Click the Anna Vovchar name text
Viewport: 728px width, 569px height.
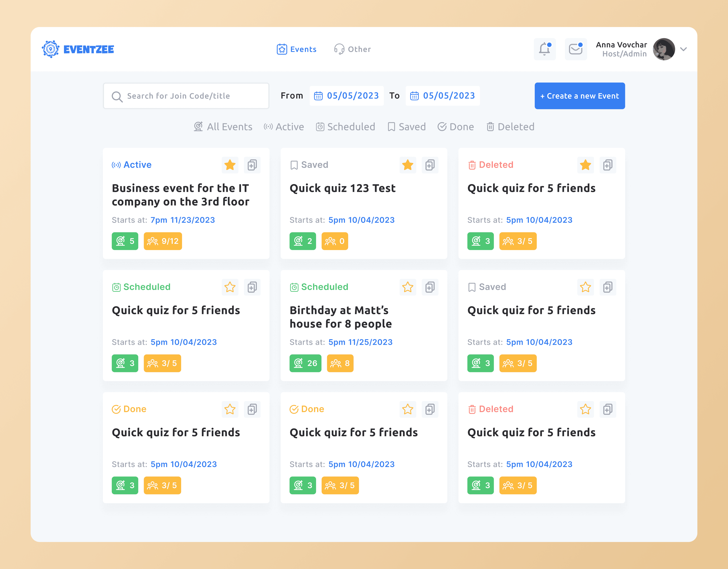621,45
